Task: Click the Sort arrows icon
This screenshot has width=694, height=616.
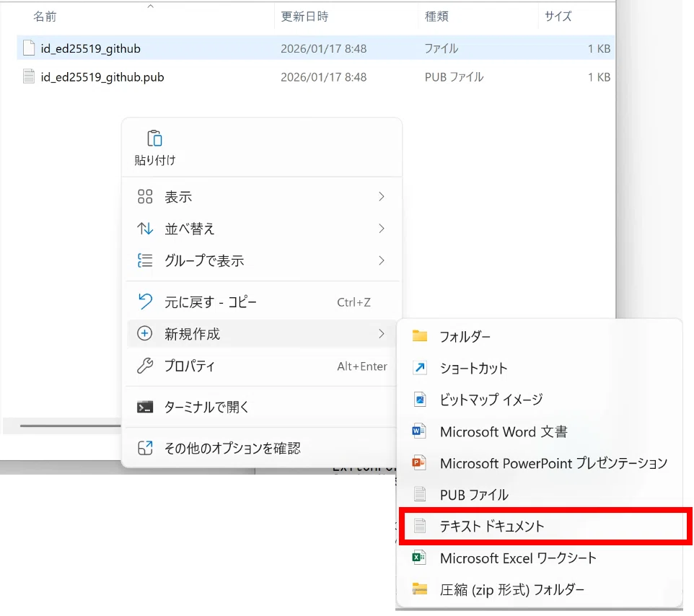Action: coord(145,229)
